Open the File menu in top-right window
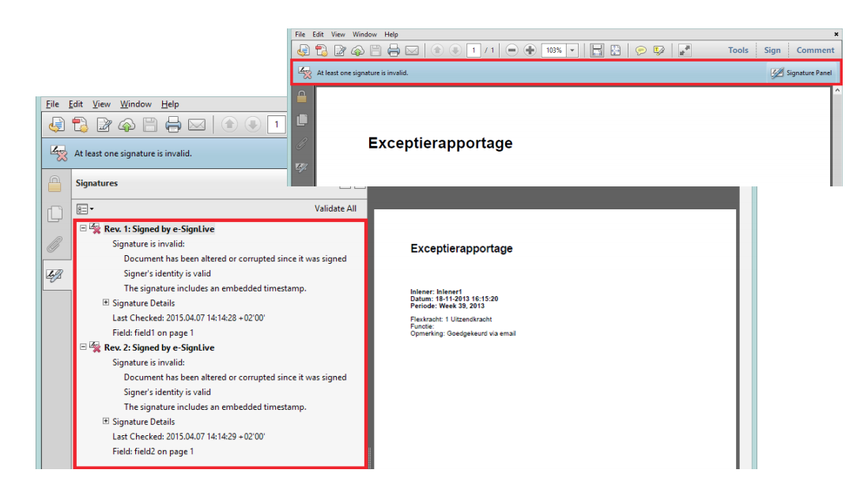This screenshot has width=868, height=481. pos(300,34)
